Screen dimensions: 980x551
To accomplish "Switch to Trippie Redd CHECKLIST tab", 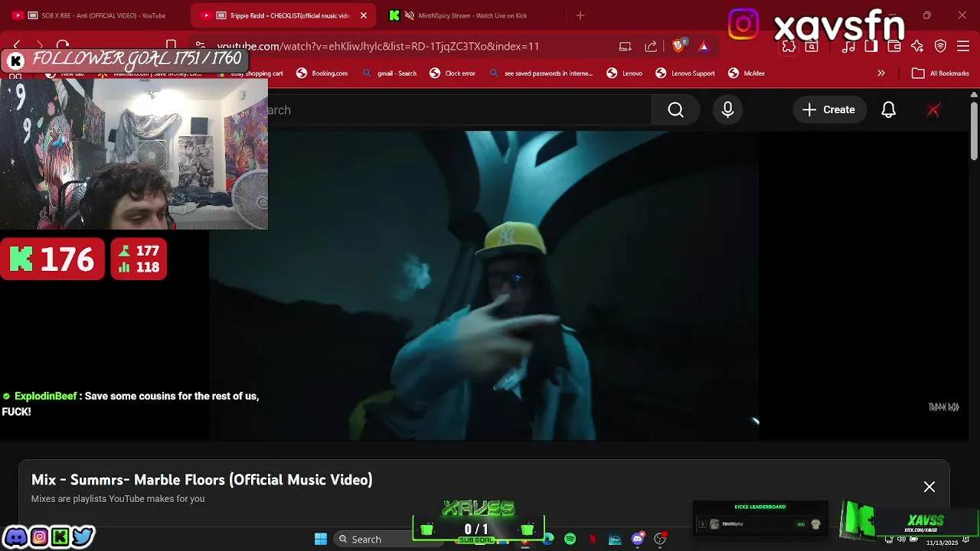I will tap(283, 15).
